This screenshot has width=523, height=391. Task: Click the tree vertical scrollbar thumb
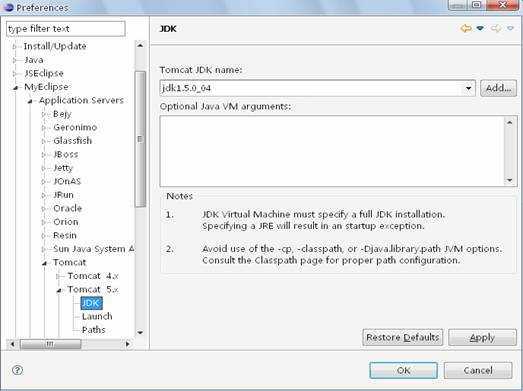140,139
